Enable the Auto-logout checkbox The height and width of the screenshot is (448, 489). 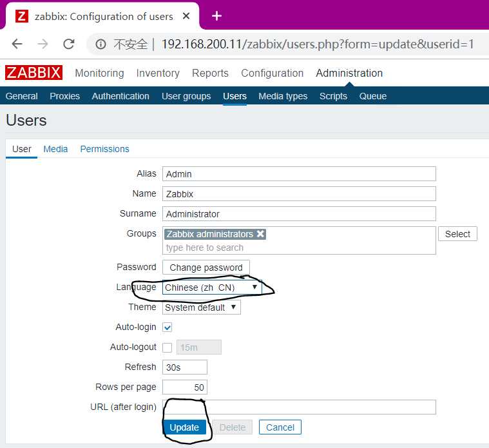[168, 347]
